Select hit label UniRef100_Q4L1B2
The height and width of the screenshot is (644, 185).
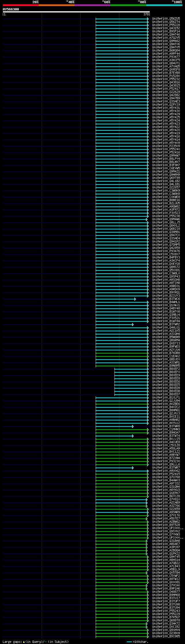pyautogui.click(x=166, y=181)
